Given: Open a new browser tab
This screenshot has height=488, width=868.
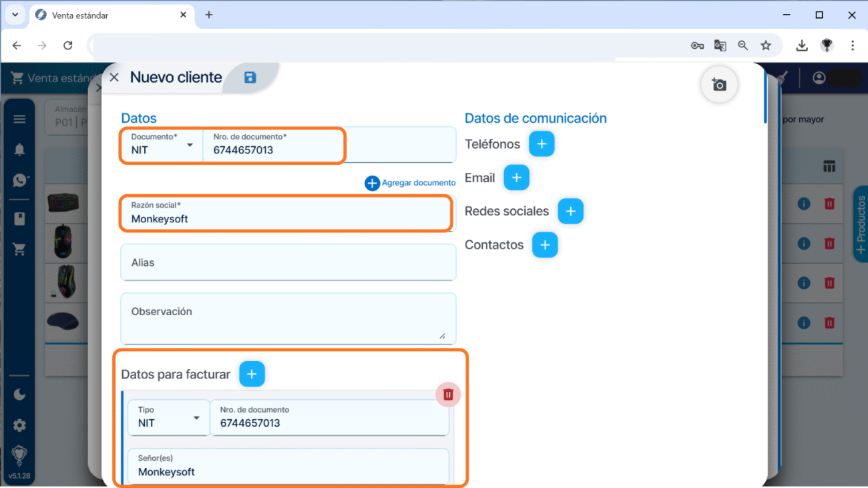Looking at the screenshot, I should 209,15.
